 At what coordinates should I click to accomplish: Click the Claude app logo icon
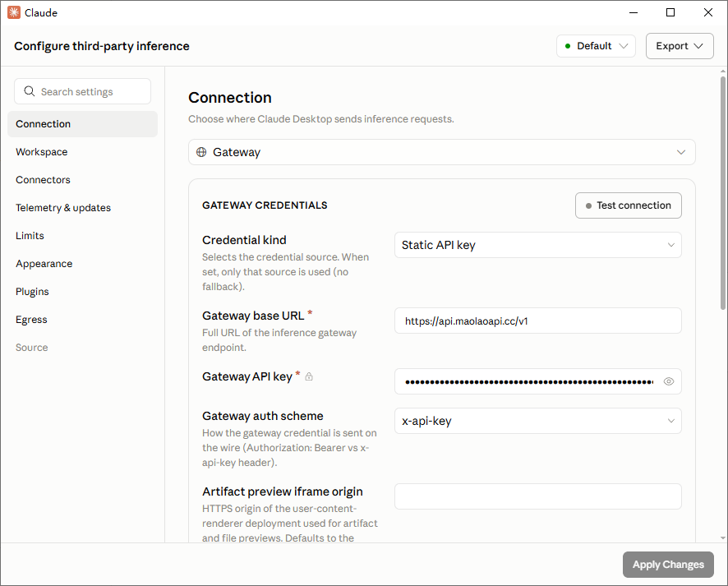click(x=14, y=12)
